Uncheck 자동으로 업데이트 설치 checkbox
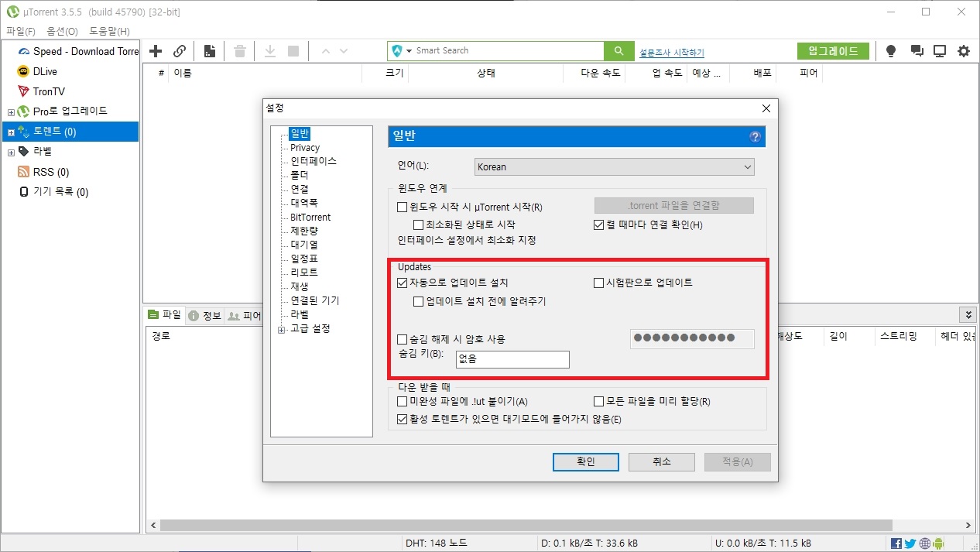The width and height of the screenshot is (980, 552). [402, 283]
